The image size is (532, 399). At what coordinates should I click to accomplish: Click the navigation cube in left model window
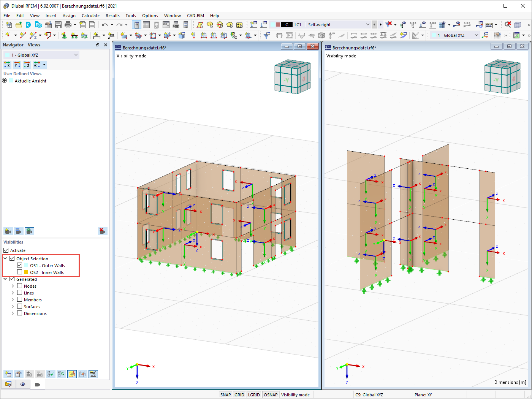point(292,76)
